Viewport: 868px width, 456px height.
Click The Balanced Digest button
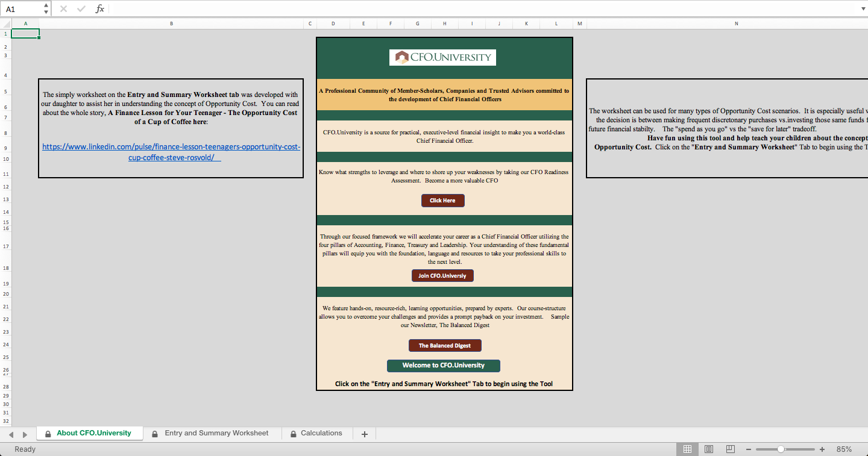click(x=445, y=346)
